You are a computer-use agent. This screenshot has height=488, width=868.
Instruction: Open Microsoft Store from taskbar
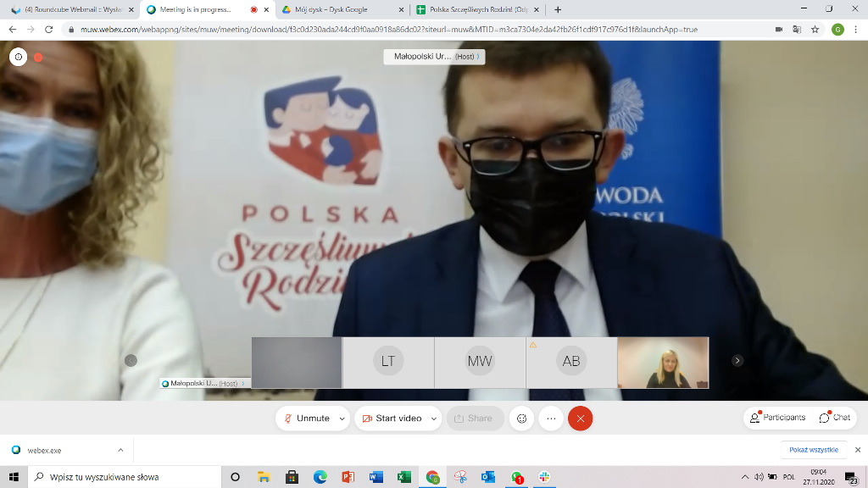point(292,477)
